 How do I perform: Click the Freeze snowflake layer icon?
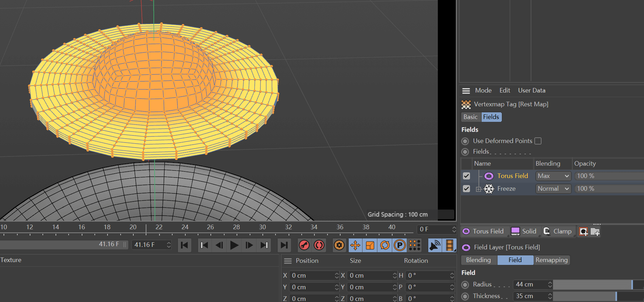489,189
